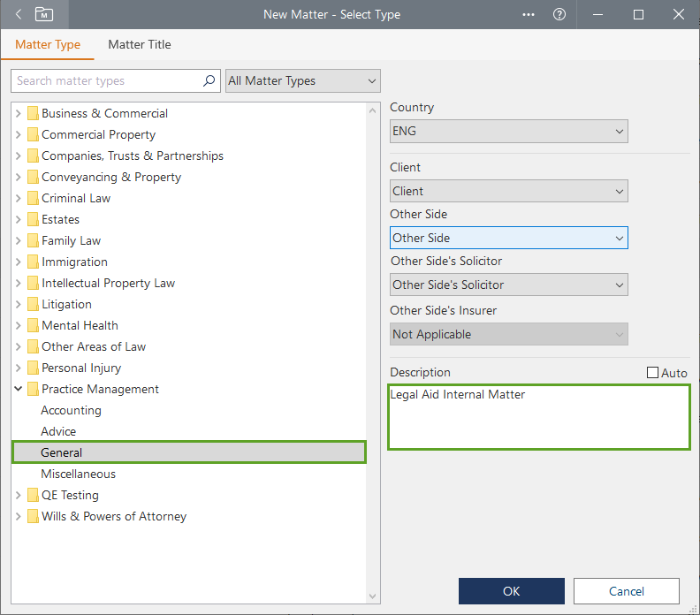Image resolution: width=700 pixels, height=615 pixels.
Task: Open the help question mark icon
Action: tap(559, 14)
